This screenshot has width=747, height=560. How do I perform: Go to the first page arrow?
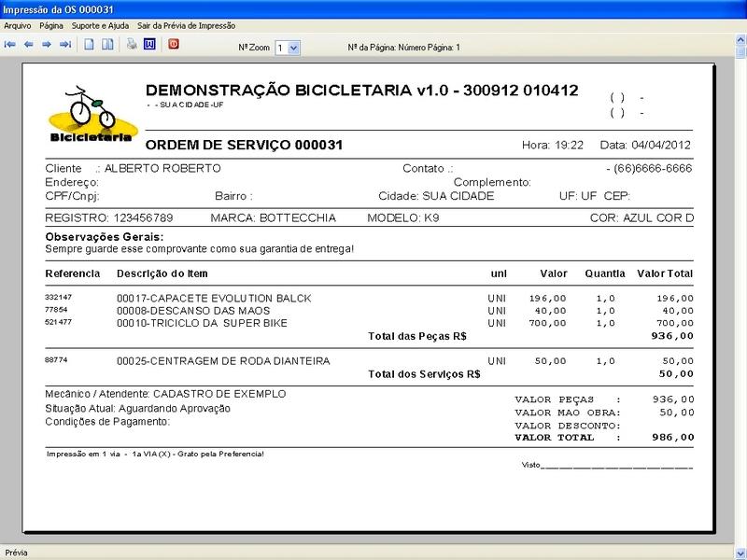click(x=10, y=44)
